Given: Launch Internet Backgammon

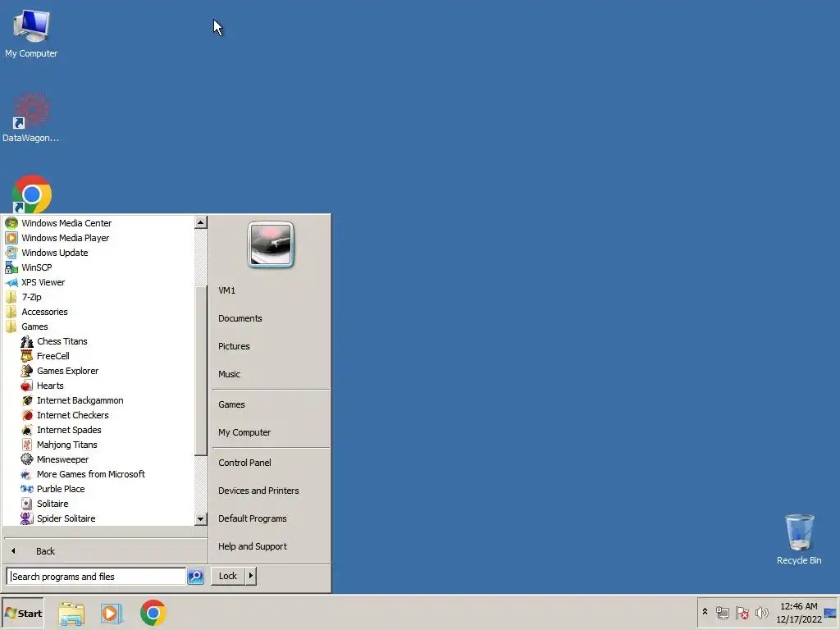Looking at the screenshot, I should (80, 400).
